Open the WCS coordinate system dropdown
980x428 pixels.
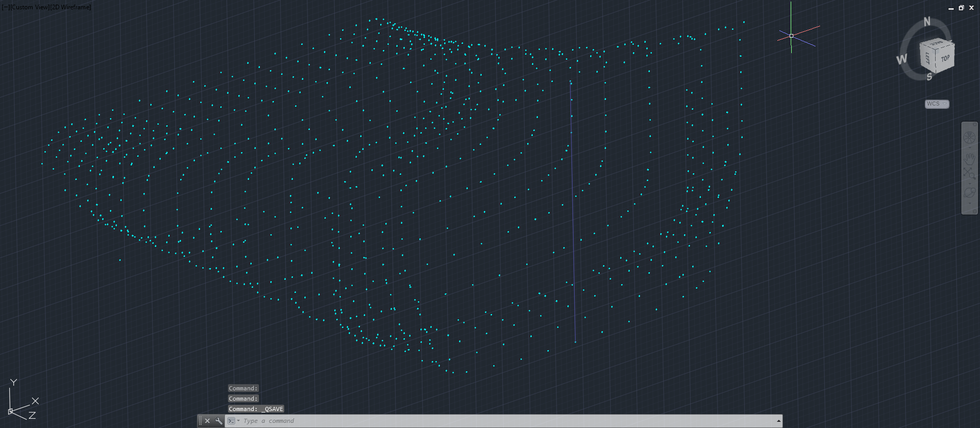(937, 104)
